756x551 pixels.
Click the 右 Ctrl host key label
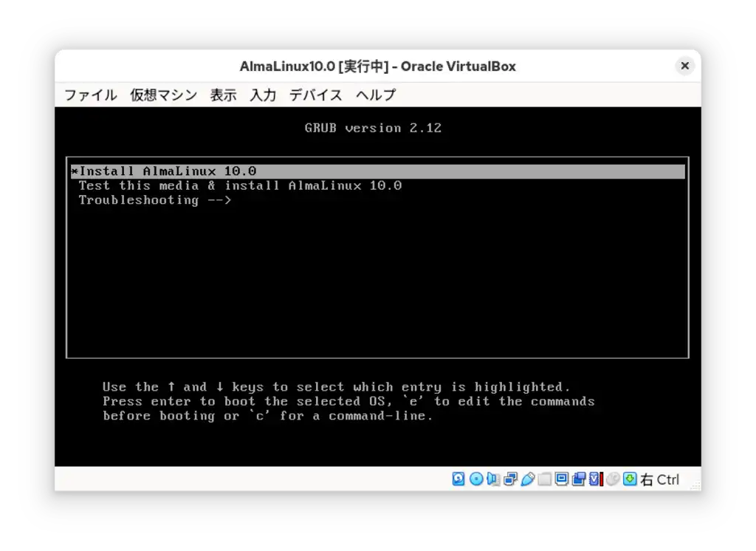(x=661, y=479)
